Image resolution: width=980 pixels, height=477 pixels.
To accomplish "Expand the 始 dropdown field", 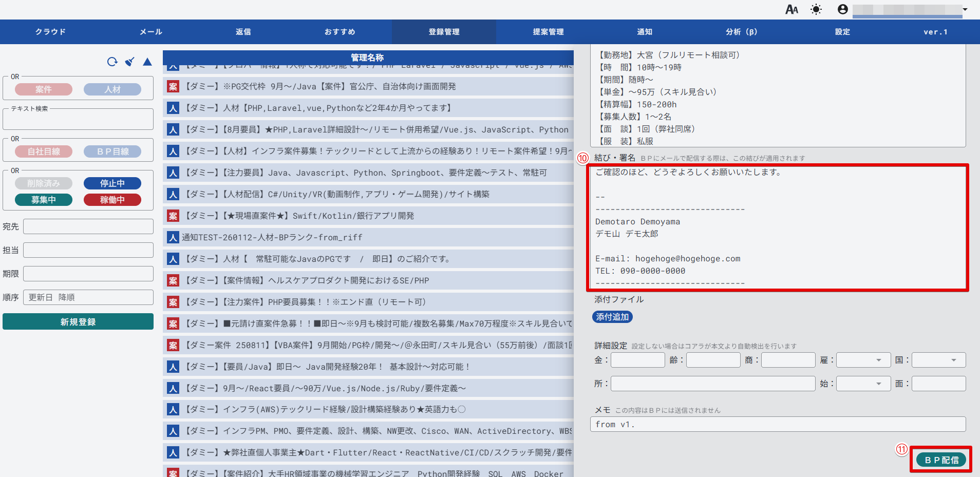I will pos(863,384).
